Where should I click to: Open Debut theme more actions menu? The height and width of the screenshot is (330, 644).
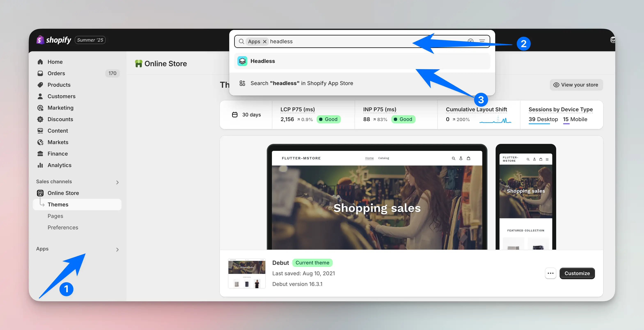point(550,273)
